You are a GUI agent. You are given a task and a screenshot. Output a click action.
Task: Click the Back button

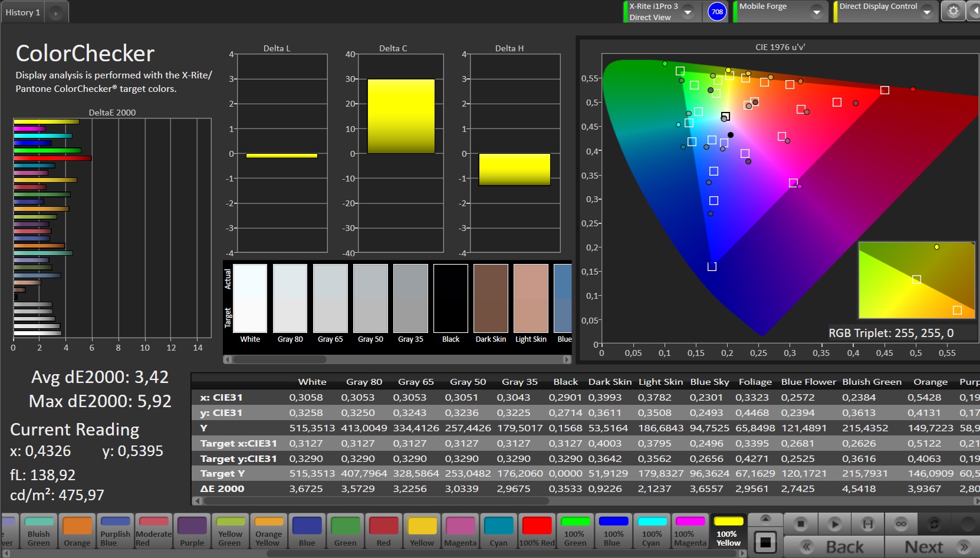click(x=833, y=547)
